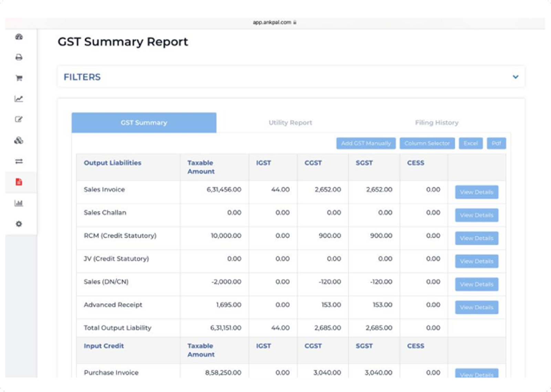Select the red document sidebar icon
Screen dimensions: 551x392
[19, 182]
